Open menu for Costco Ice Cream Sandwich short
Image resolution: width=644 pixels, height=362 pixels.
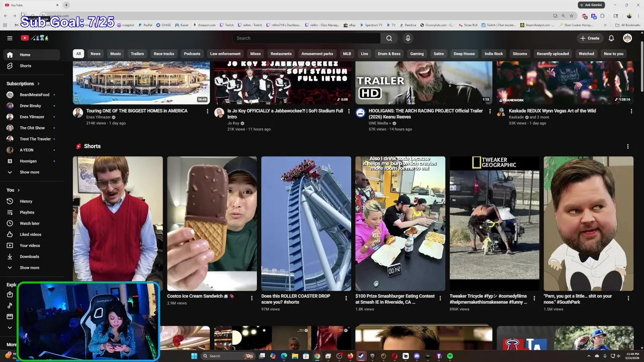click(252, 298)
